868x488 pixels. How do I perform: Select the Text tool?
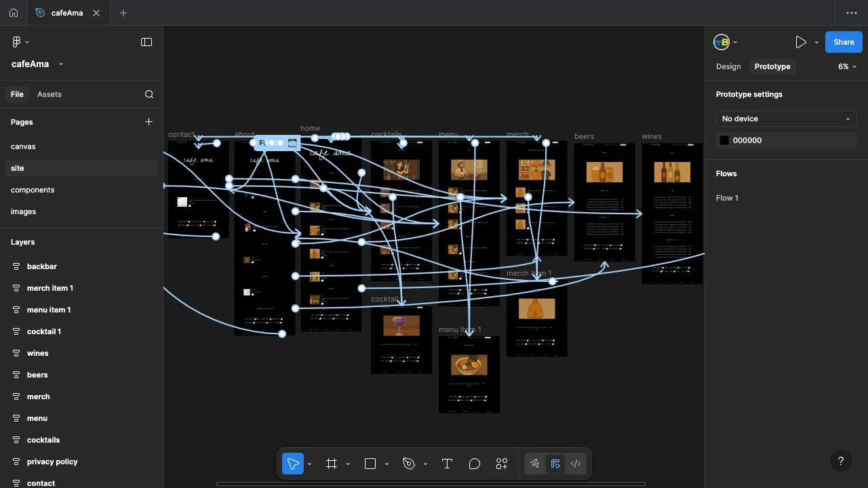coord(447,464)
